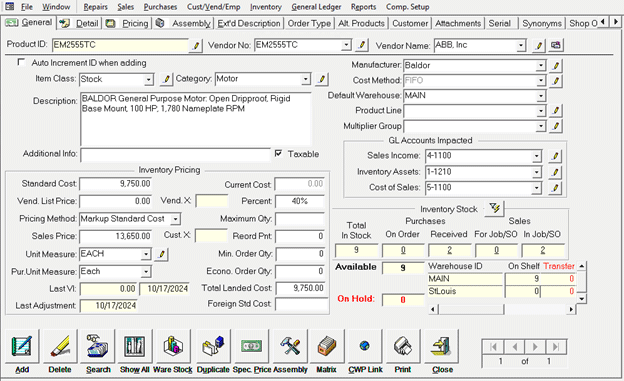Open the Inventory menu

point(265,7)
